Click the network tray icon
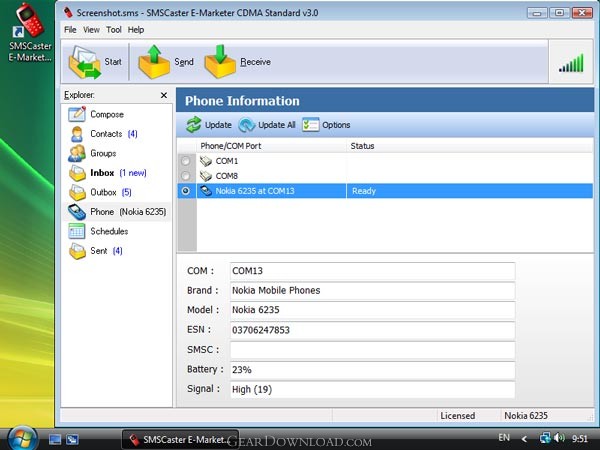The height and width of the screenshot is (450, 600). tap(545, 438)
